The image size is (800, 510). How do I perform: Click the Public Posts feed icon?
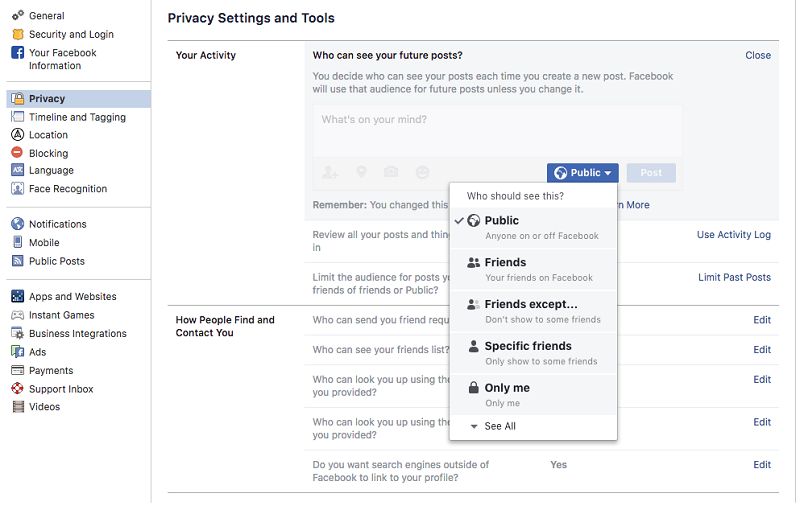point(18,261)
